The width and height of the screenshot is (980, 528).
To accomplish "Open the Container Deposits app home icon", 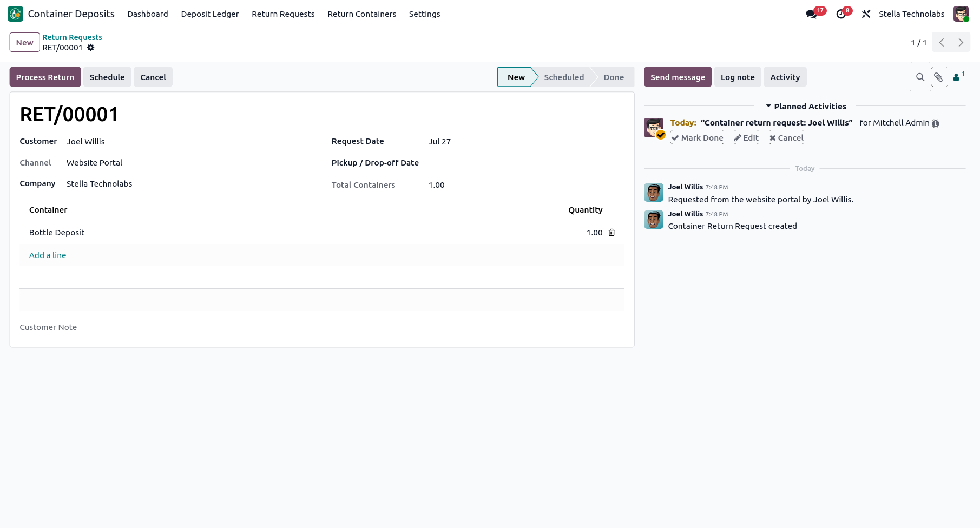I will [15, 14].
